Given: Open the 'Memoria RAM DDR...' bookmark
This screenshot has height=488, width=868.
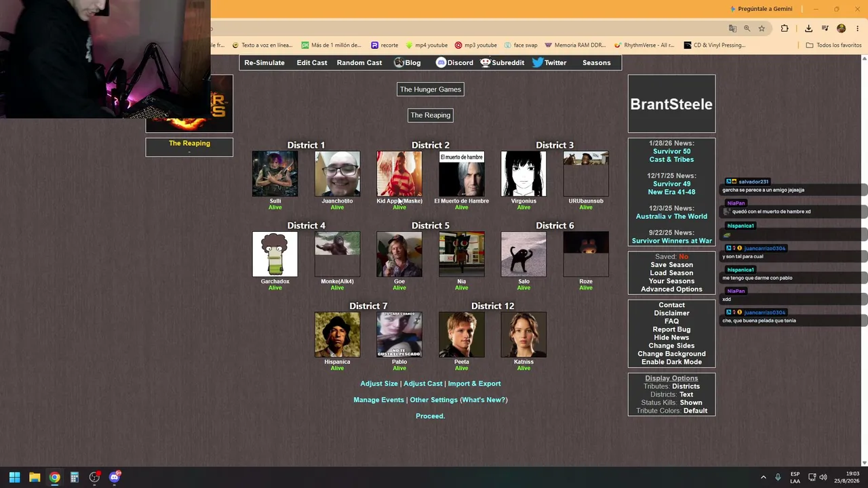Looking at the screenshot, I should [x=575, y=45].
